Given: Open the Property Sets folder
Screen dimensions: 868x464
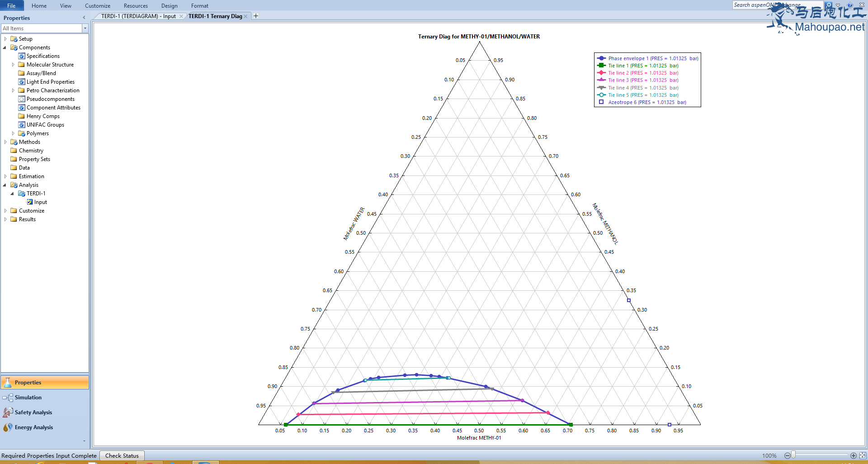Looking at the screenshot, I should coord(30,159).
